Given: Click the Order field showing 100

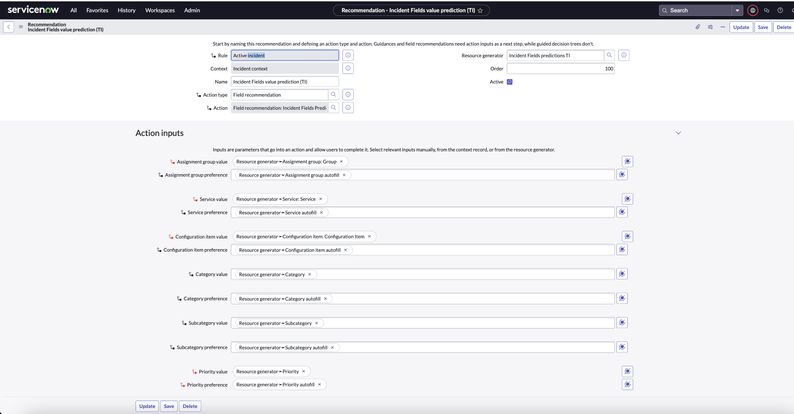Looking at the screenshot, I should [x=561, y=68].
